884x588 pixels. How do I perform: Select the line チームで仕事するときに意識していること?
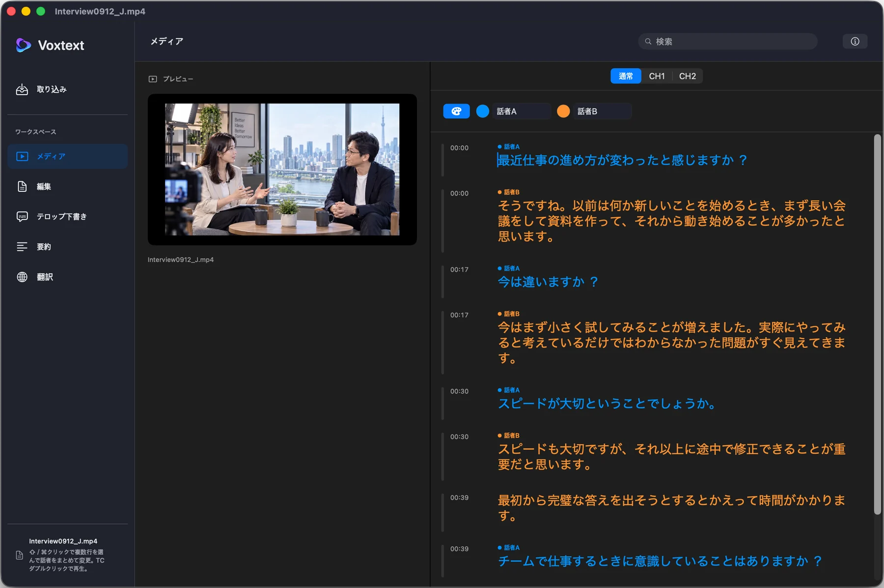(x=660, y=561)
